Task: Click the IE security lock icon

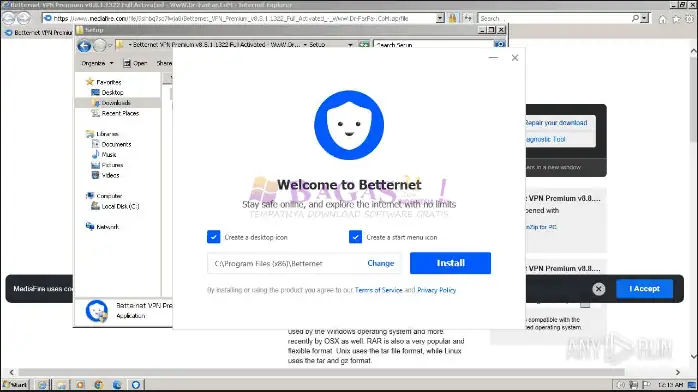Action: click(453, 18)
